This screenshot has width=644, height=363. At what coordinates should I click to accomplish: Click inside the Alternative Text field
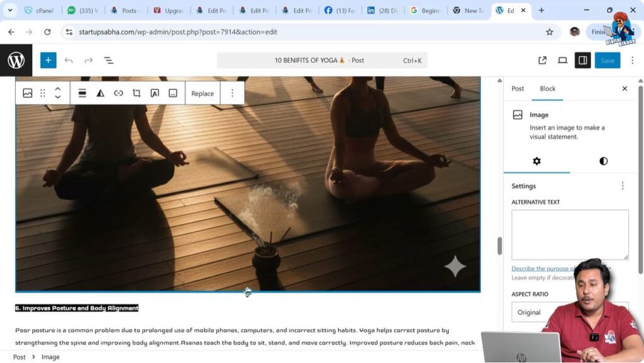click(569, 234)
